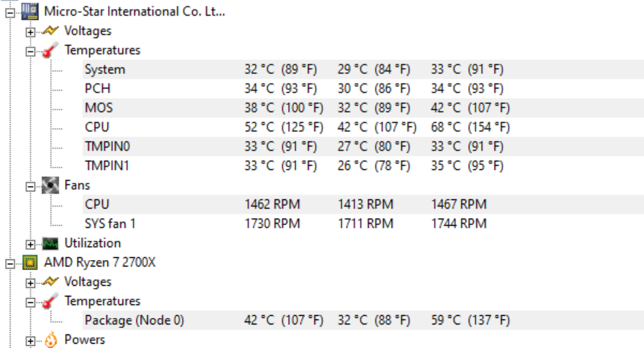This screenshot has height=348, width=644.
Task: Click the fan icon next to Fans
Action: [50, 185]
